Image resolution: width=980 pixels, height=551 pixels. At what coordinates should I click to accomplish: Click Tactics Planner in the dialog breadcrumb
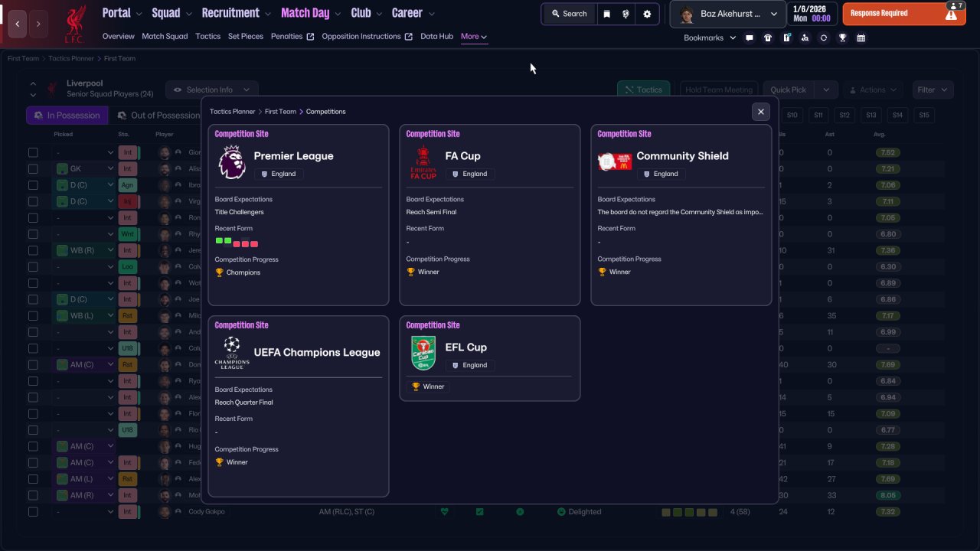click(x=233, y=112)
